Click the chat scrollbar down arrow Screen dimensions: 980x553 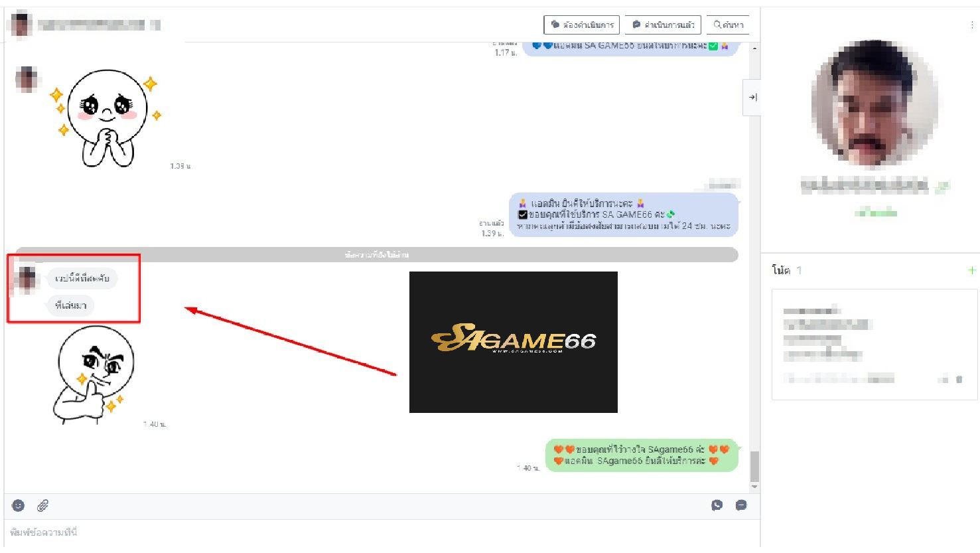(x=754, y=487)
